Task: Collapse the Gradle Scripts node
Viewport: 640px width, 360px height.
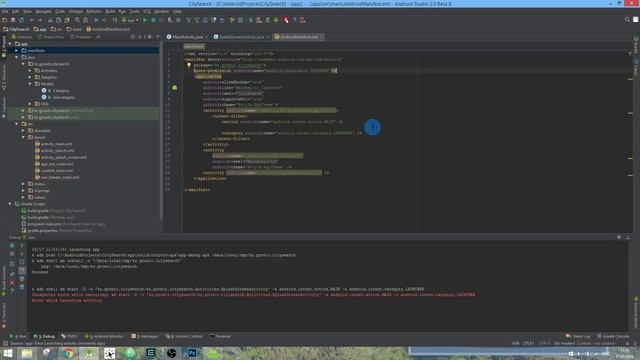Action: [10, 204]
